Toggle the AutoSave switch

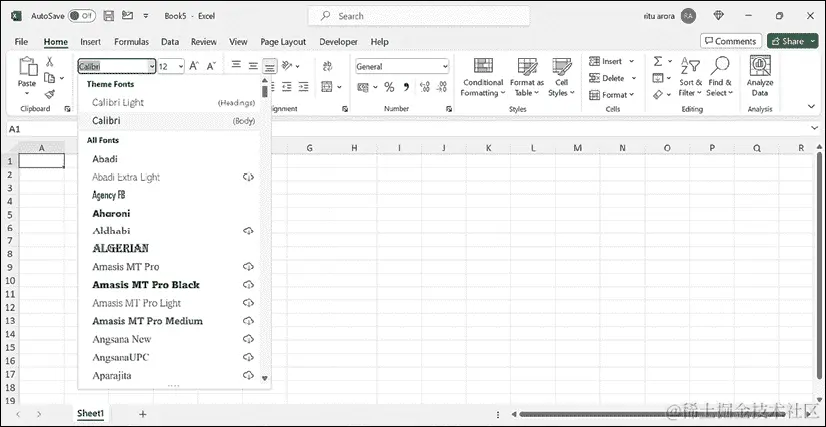[x=82, y=16]
